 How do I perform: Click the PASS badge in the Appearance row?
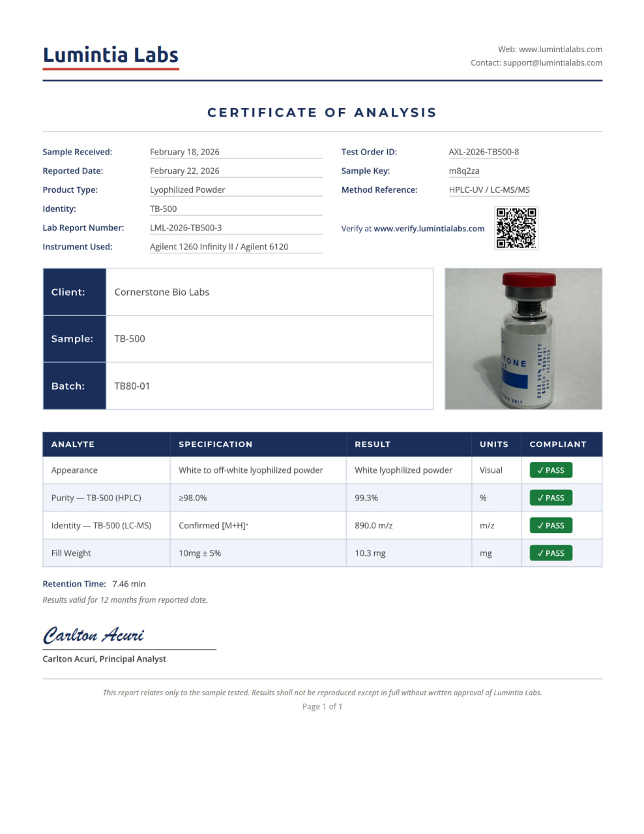(551, 470)
